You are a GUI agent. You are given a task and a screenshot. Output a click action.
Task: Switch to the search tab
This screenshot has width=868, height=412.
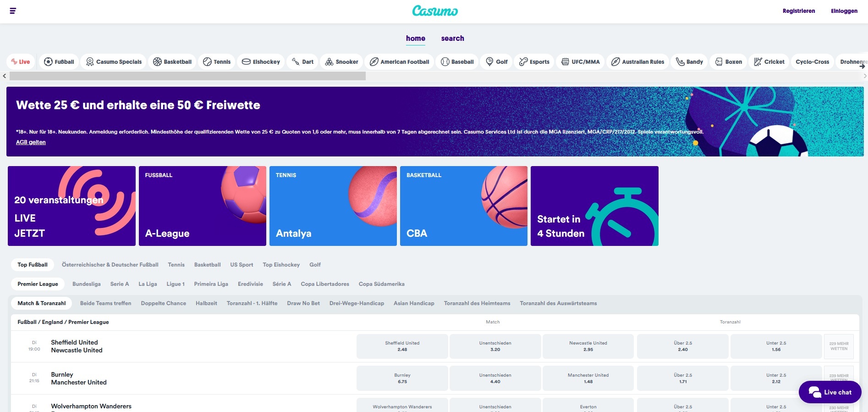[452, 39]
